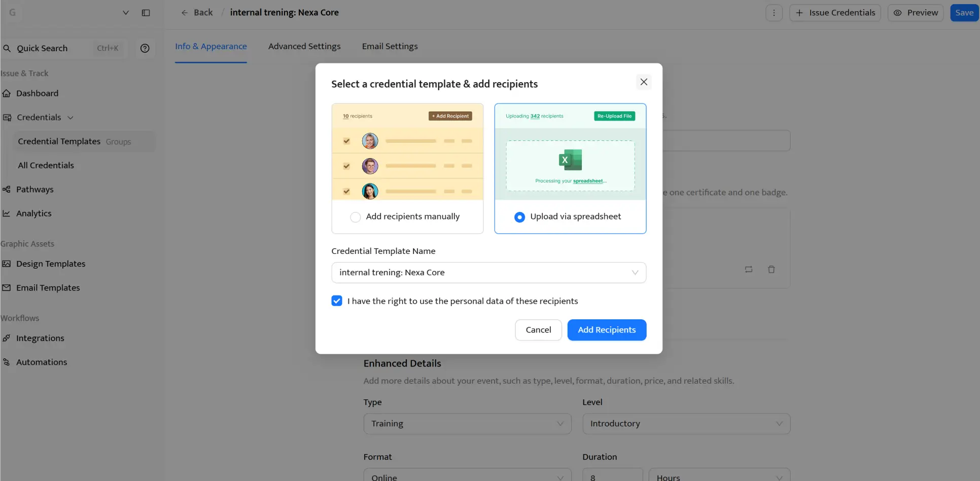Open Design Templates from Graphic Assets
980x481 pixels.
[x=50, y=264]
